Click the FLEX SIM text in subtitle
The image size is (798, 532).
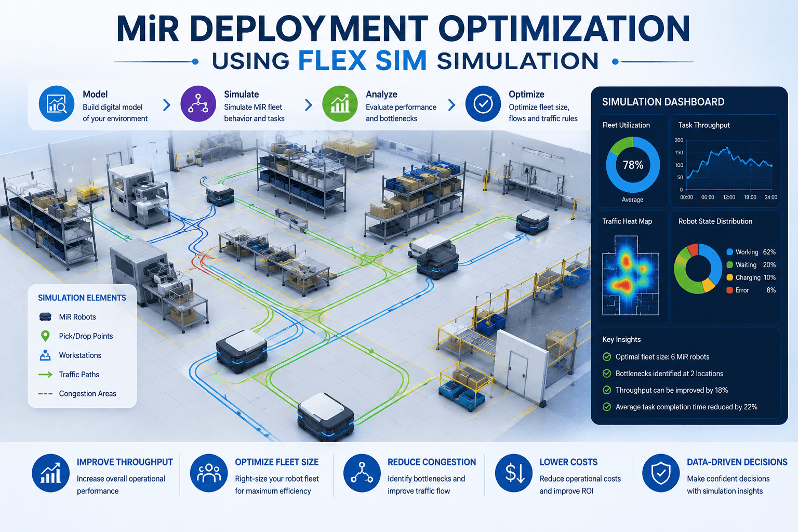tap(363, 61)
